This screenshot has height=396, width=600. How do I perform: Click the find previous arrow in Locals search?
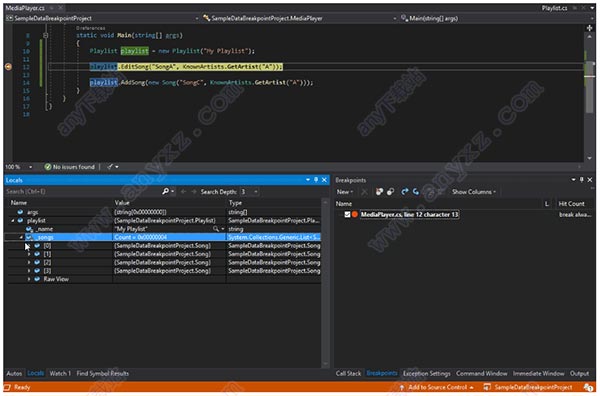[183, 192]
